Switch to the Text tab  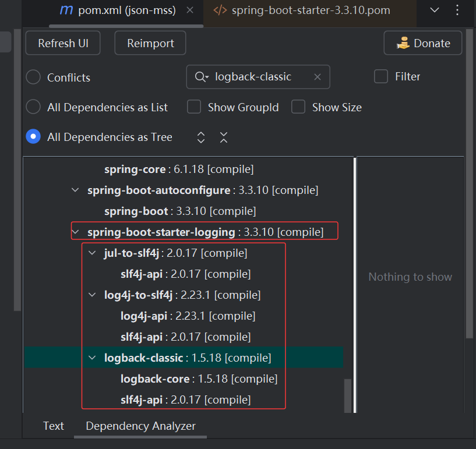[x=53, y=426]
